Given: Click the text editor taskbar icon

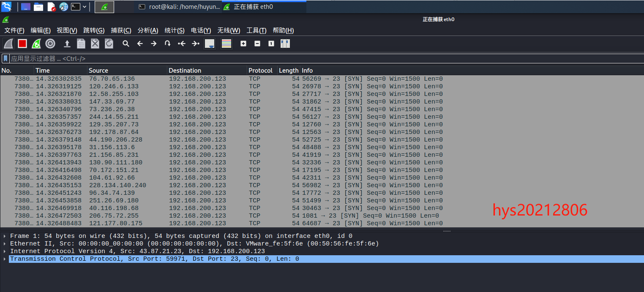Looking at the screenshot, I should coord(51,7).
